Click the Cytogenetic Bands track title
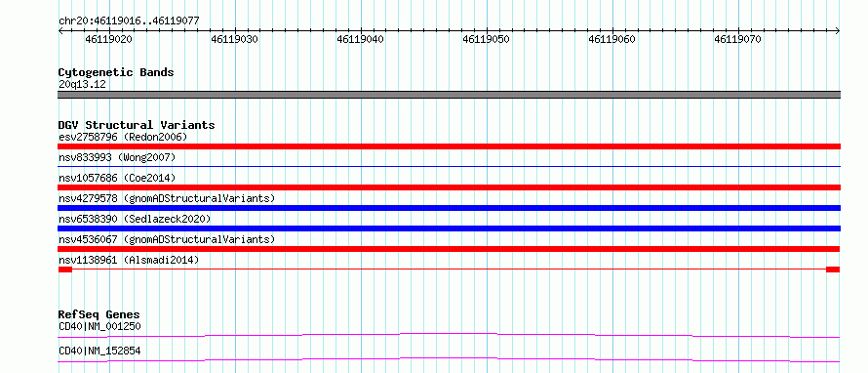The height and width of the screenshot is (373, 868). (x=116, y=72)
